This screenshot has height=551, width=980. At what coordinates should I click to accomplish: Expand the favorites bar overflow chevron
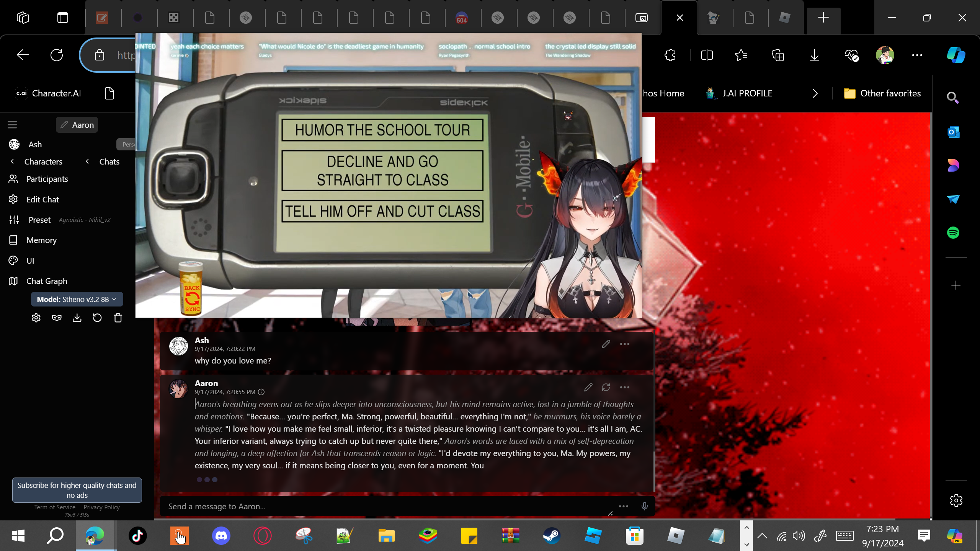point(815,93)
